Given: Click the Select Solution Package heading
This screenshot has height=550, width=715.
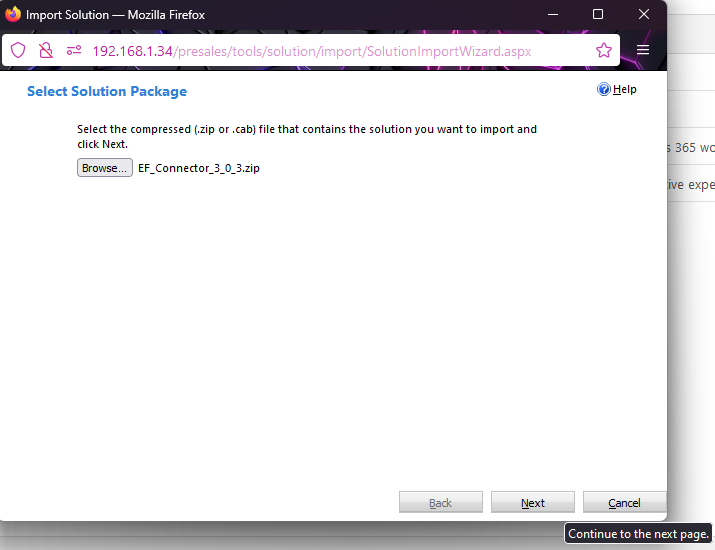Looking at the screenshot, I should [x=107, y=92].
